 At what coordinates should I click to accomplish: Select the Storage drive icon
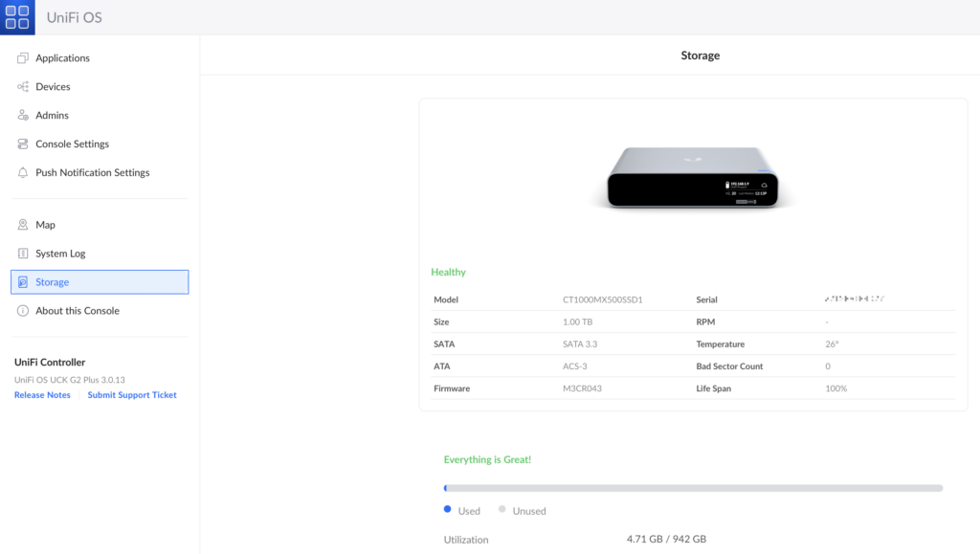[x=21, y=281]
